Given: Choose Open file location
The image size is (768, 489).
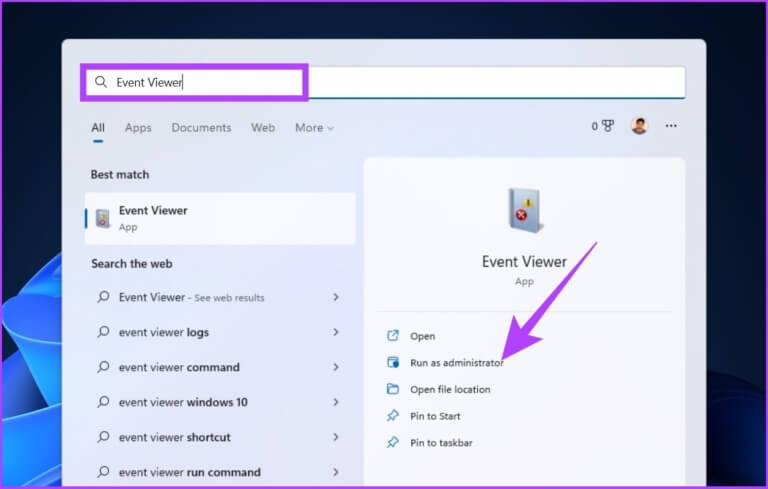Looking at the screenshot, I should (450, 390).
